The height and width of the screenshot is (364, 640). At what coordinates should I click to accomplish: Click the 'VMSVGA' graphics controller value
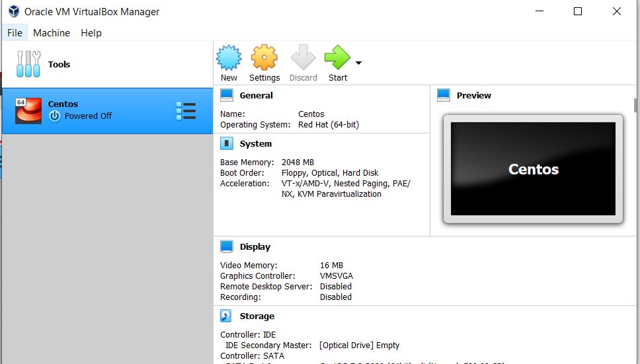click(337, 276)
